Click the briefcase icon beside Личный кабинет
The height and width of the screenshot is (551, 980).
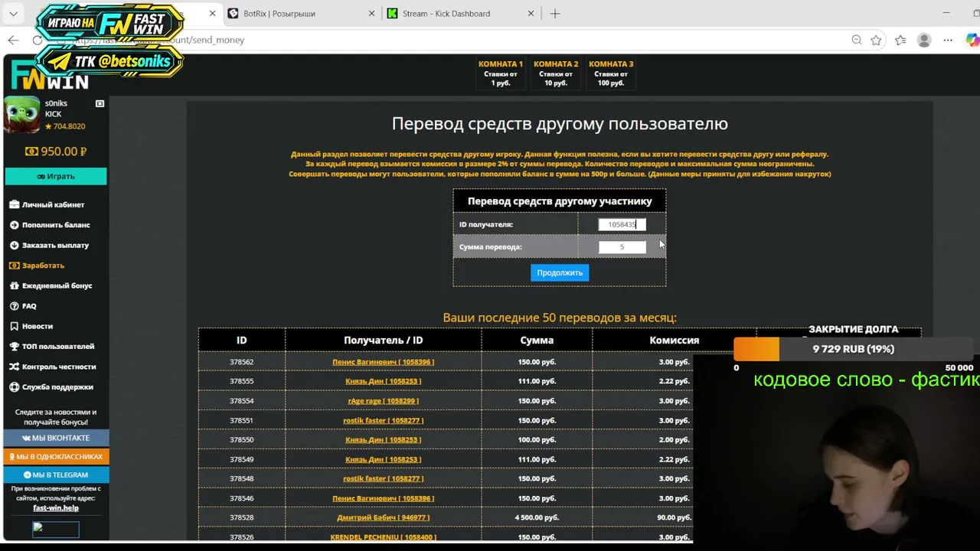coord(14,205)
